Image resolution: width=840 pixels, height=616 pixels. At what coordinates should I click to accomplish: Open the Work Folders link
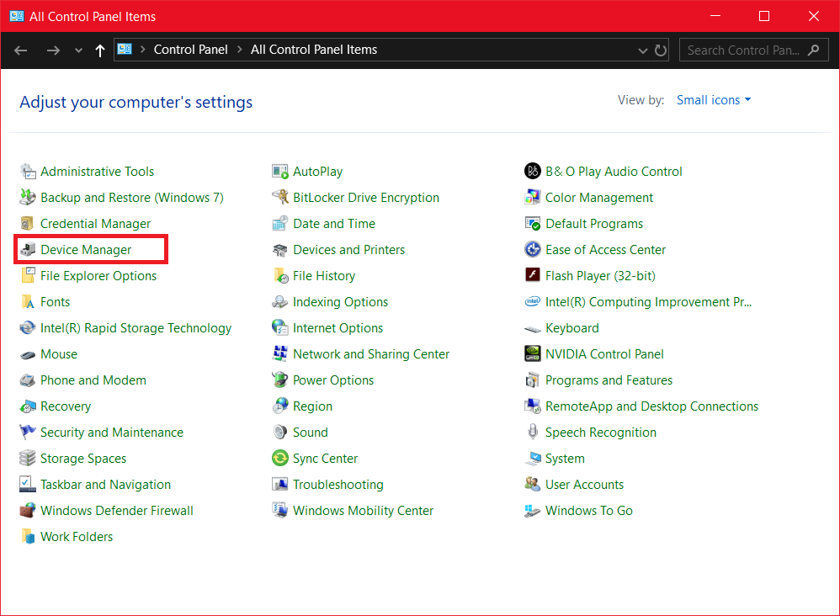point(77,537)
